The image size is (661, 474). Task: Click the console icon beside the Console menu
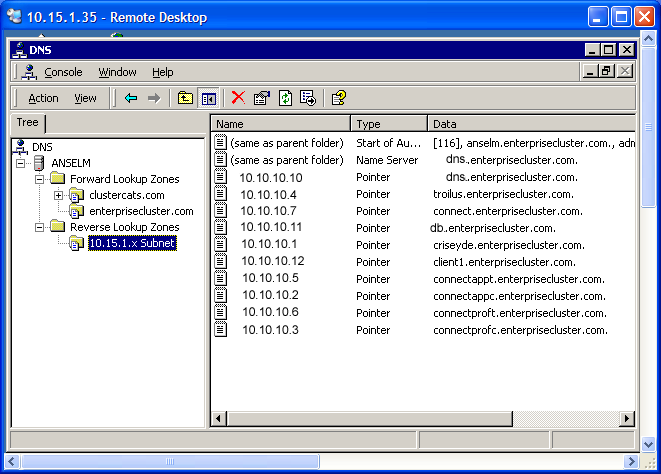[29, 72]
